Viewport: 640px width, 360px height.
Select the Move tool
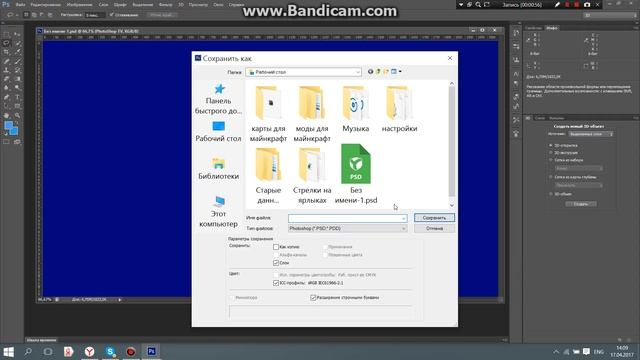pyautogui.click(x=17, y=34)
